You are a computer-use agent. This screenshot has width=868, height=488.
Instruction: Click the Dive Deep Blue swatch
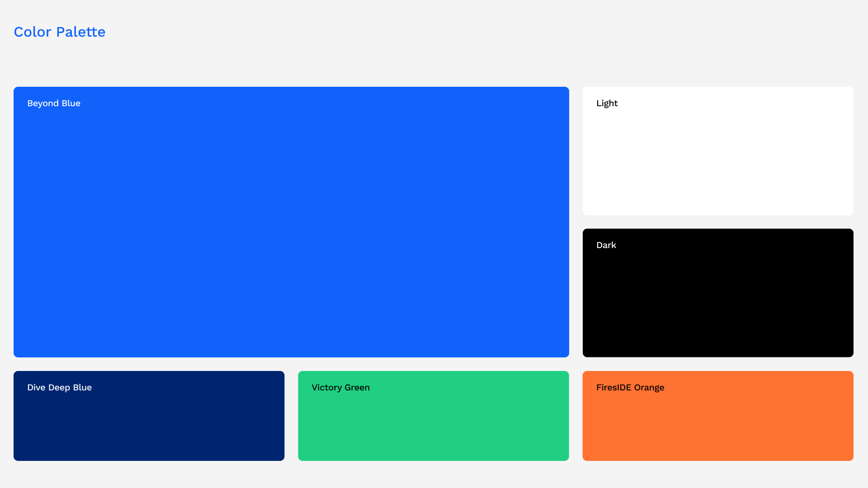pyautogui.click(x=149, y=425)
